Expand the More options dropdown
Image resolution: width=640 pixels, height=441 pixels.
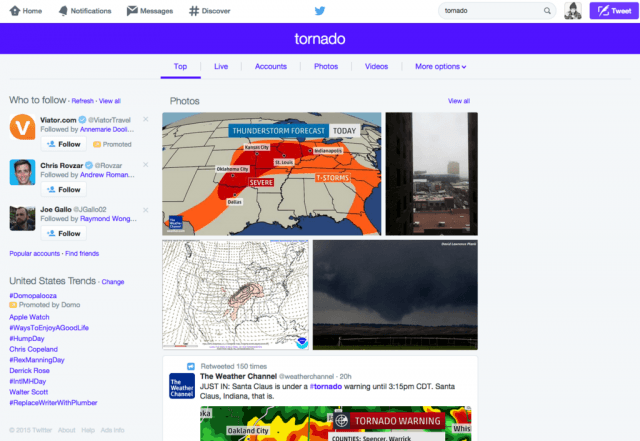440,67
